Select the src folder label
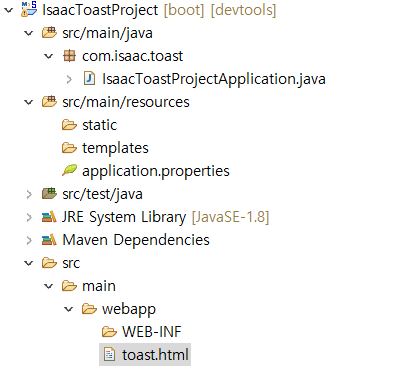 tap(71, 263)
